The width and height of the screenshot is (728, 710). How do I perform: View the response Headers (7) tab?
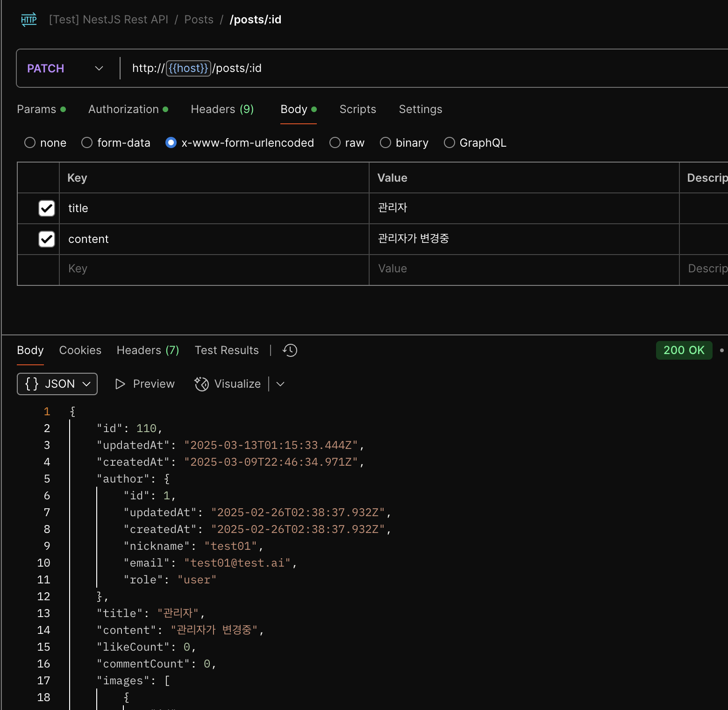[x=148, y=350]
